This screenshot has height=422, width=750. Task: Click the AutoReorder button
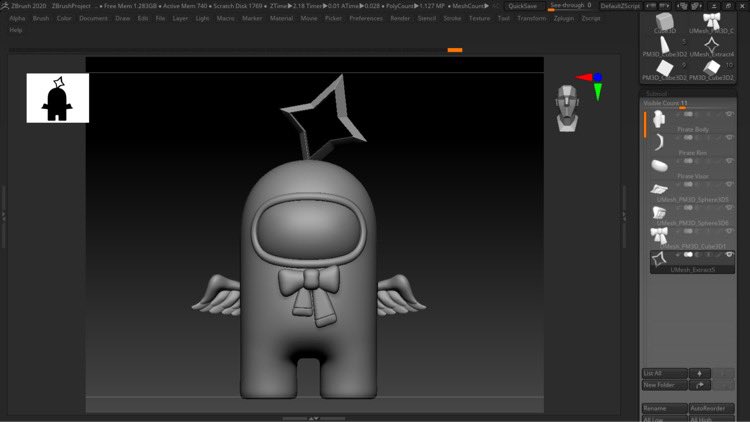(711, 409)
